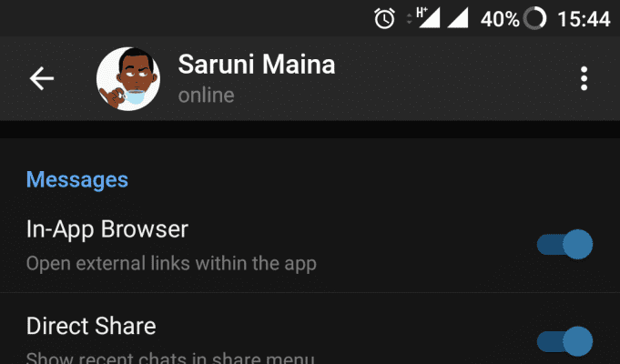Tap 'Open external links within the app' description
The width and height of the screenshot is (620, 364).
(x=171, y=264)
